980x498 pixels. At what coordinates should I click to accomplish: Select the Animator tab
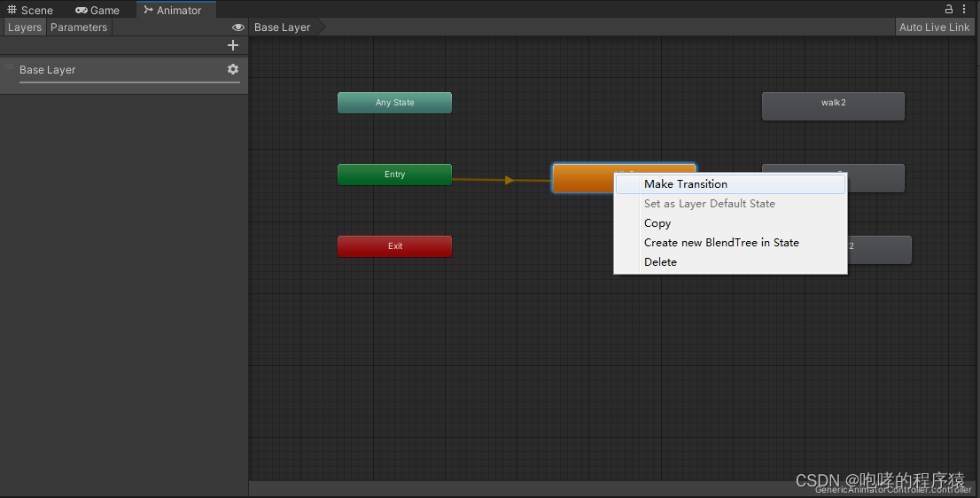click(175, 10)
